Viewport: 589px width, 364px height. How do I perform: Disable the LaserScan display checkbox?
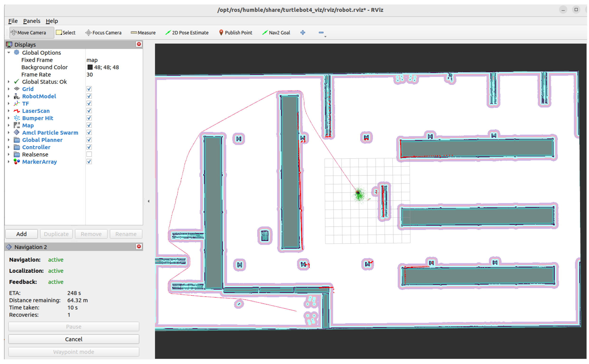pos(89,111)
